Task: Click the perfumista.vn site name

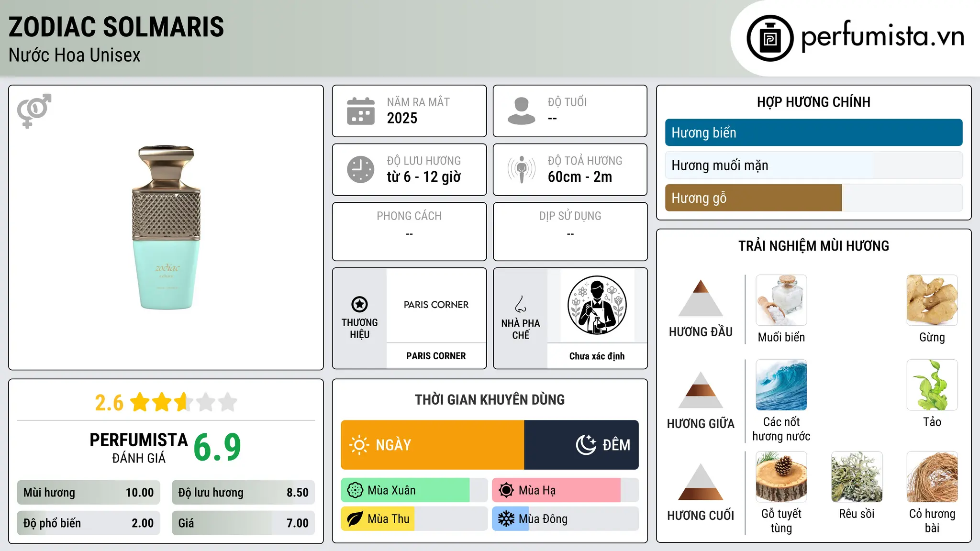Action: [x=882, y=37]
